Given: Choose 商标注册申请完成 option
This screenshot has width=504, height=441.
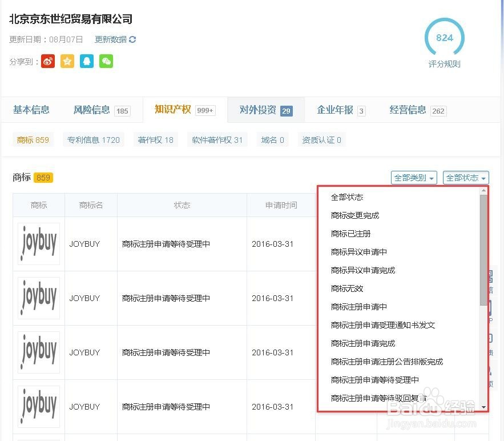Looking at the screenshot, I should pos(363,343).
